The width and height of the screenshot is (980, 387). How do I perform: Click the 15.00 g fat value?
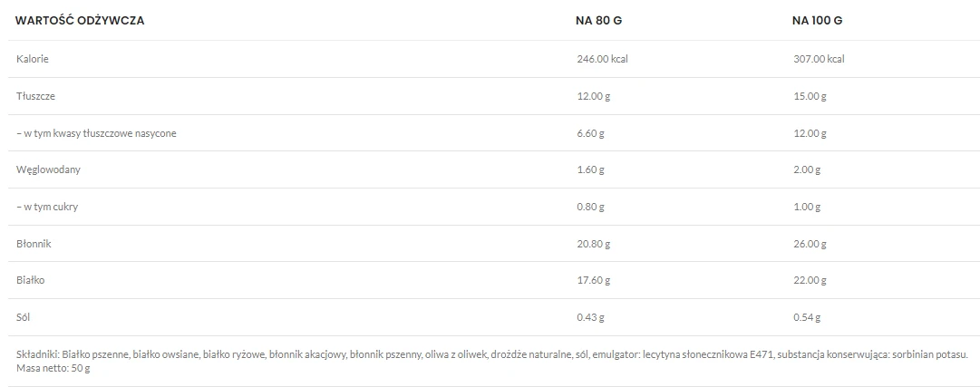[810, 95]
